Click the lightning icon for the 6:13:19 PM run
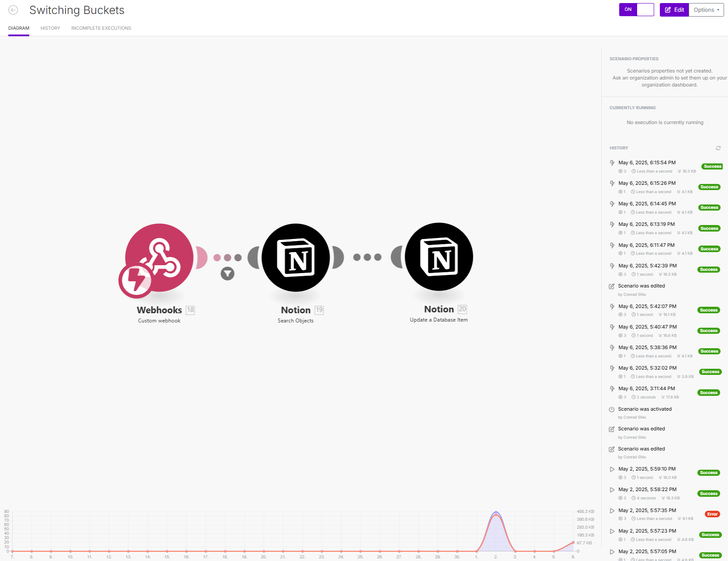The width and height of the screenshot is (728, 561). click(612, 225)
